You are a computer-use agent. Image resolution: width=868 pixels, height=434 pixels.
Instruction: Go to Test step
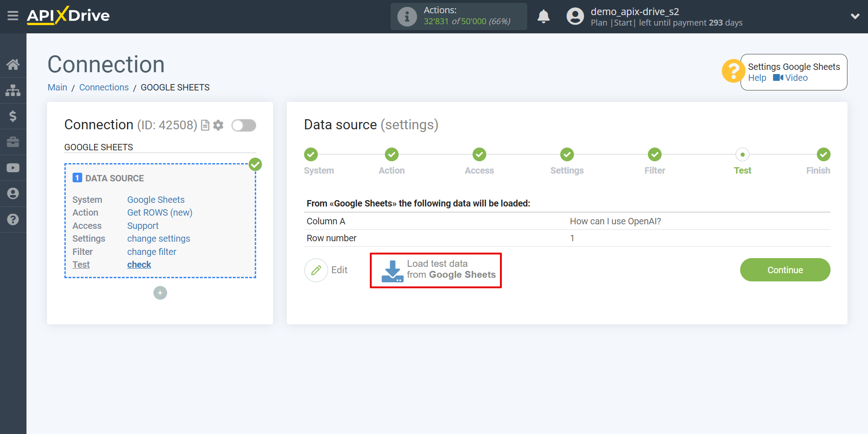click(742, 154)
